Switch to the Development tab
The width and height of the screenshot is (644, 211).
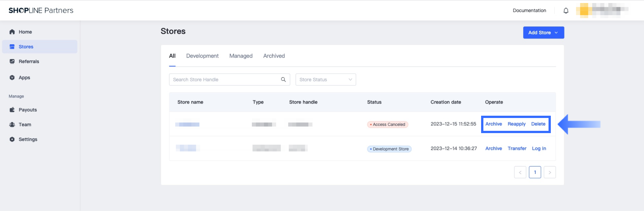(202, 56)
